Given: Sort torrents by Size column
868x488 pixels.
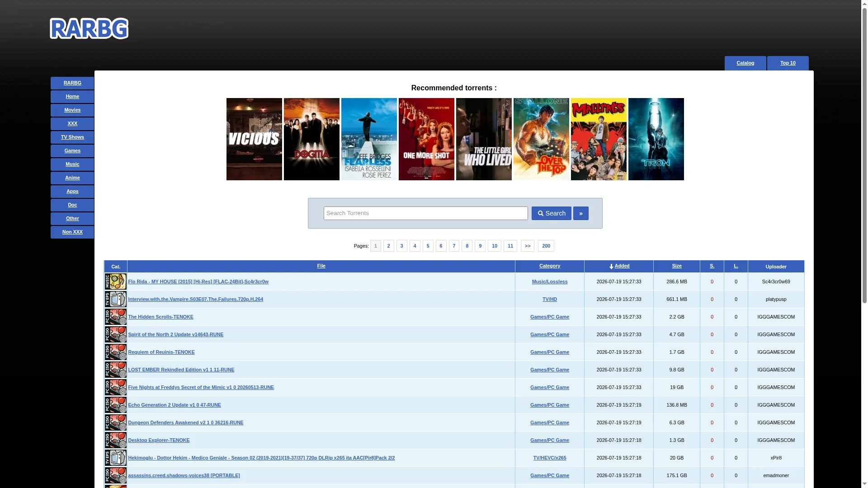Looking at the screenshot, I should pos(677,266).
